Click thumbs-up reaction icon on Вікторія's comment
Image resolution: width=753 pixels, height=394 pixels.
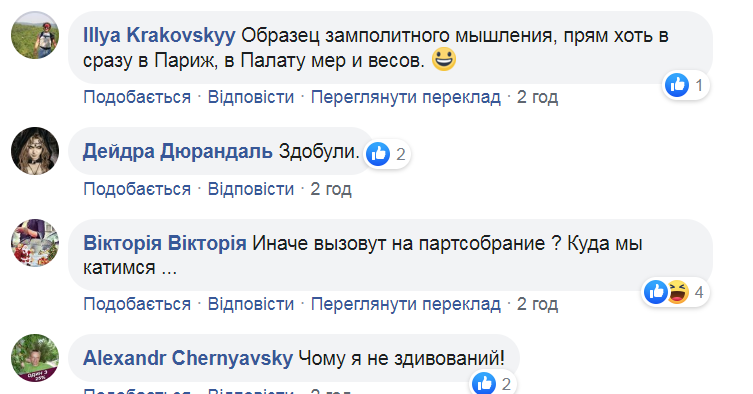(656, 292)
